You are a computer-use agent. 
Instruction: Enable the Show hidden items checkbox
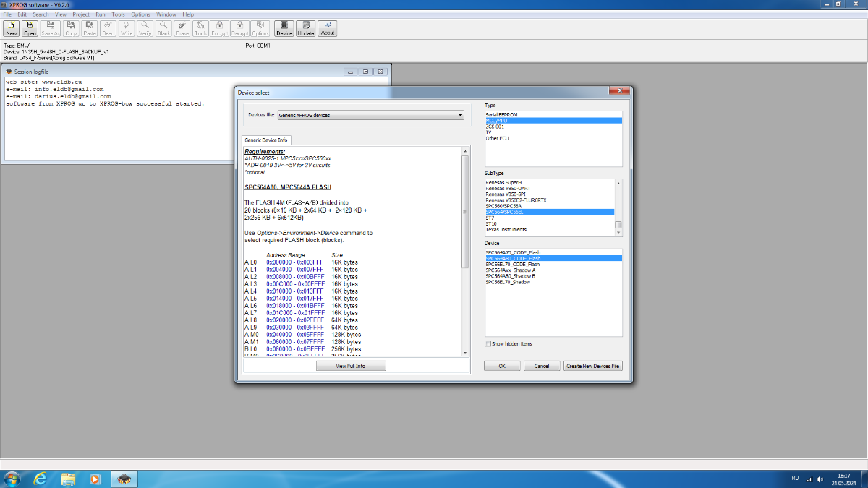click(x=488, y=343)
